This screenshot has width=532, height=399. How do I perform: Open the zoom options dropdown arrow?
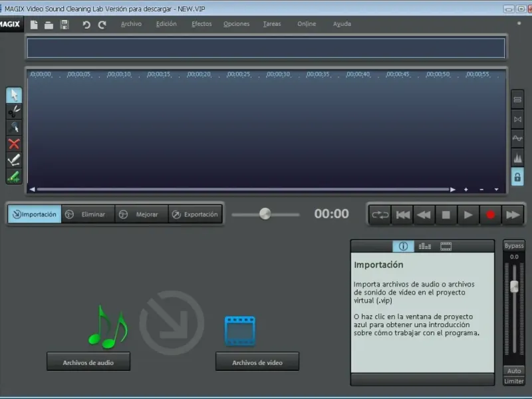pyautogui.click(x=496, y=190)
